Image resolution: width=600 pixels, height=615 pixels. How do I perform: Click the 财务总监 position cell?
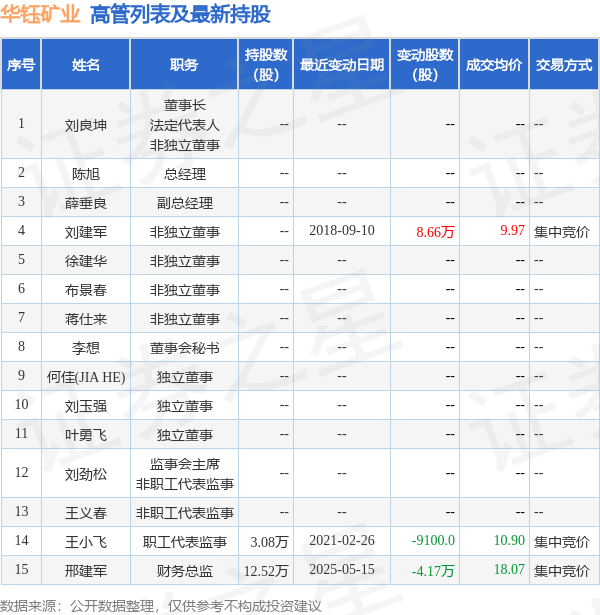(x=185, y=571)
